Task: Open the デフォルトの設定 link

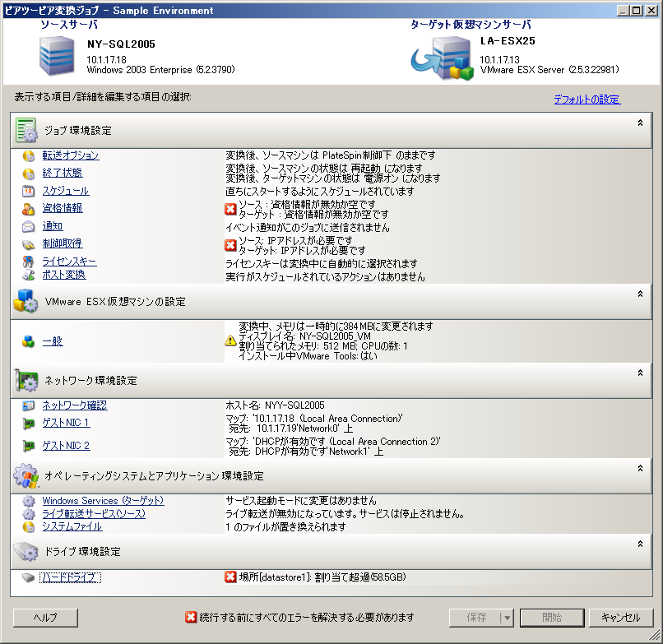Action: pos(586,100)
